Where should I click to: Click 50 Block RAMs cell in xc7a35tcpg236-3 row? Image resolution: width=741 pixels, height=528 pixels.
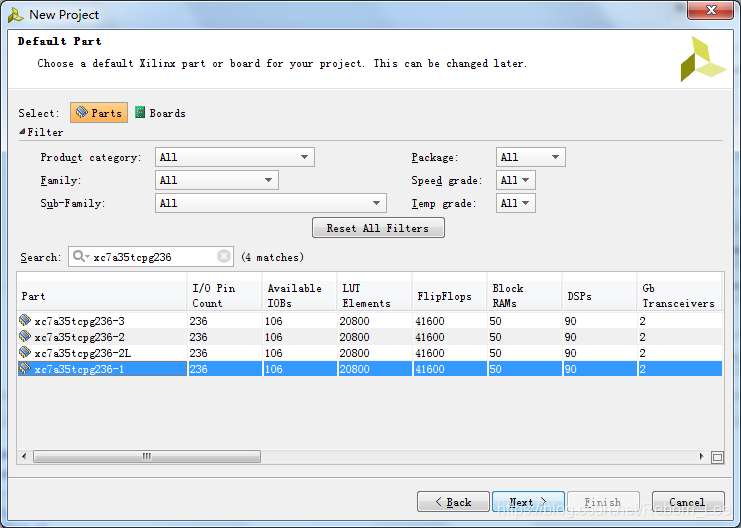[525, 321]
